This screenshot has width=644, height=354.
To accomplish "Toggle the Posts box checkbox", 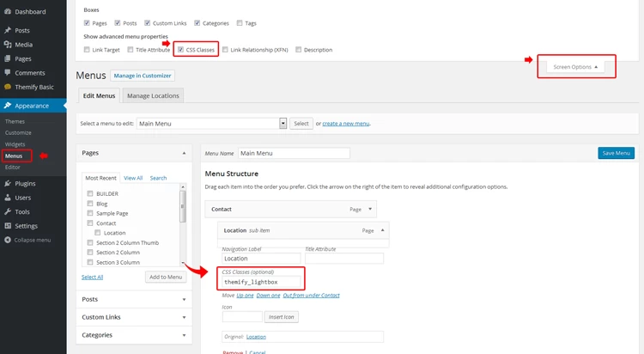I will (118, 23).
